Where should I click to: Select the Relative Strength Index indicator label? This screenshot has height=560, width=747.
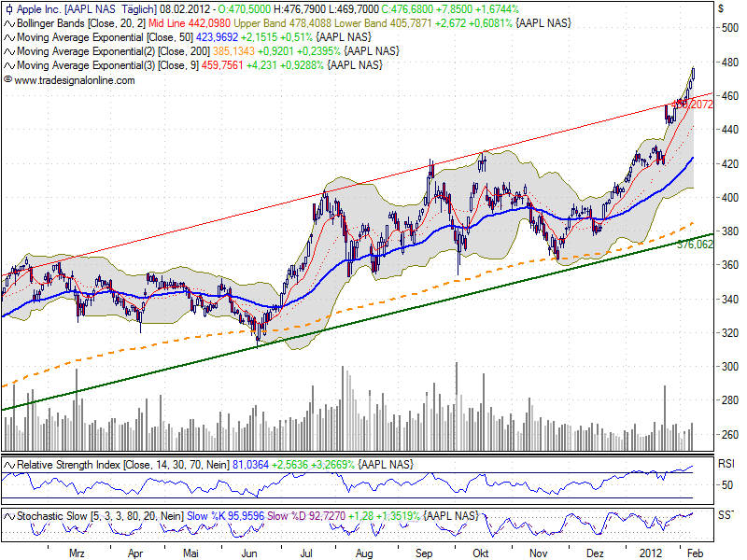coord(123,465)
